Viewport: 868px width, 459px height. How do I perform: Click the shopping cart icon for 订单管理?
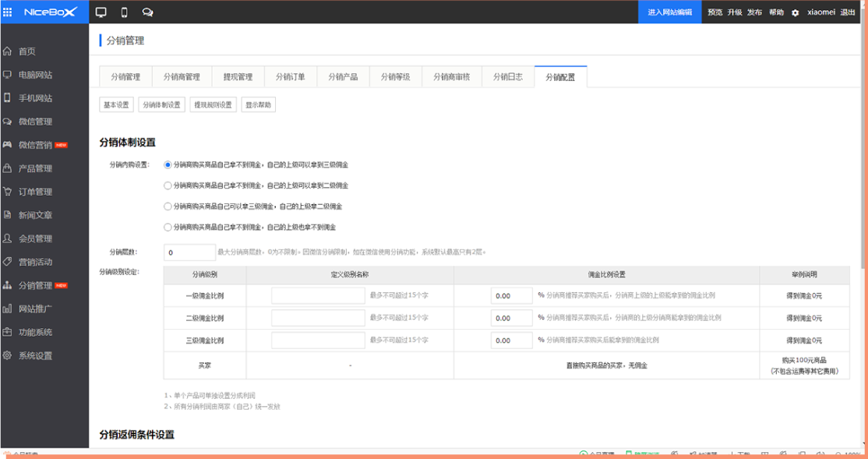tap(8, 192)
